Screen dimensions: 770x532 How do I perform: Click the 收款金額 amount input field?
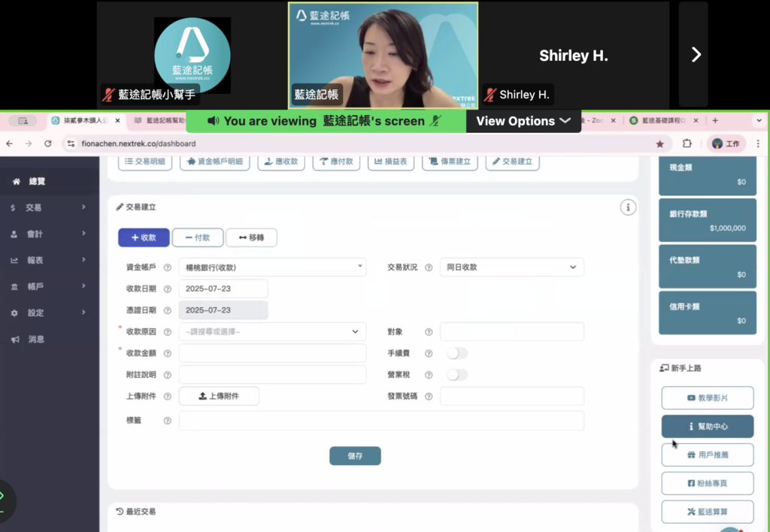(x=272, y=353)
